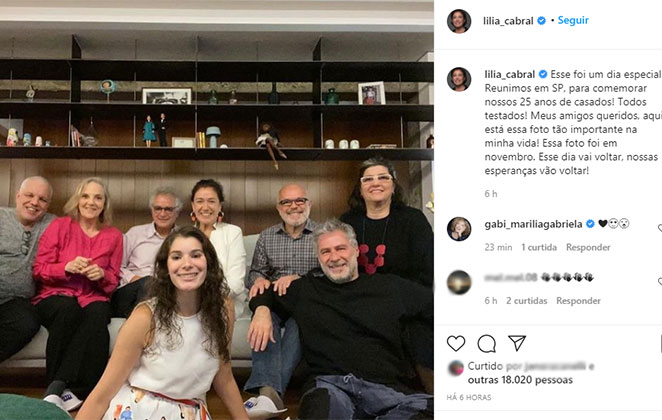The height and width of the screenshot is (420, 662).
Task: Like the post with the heart icon
Action: point(456,344)
